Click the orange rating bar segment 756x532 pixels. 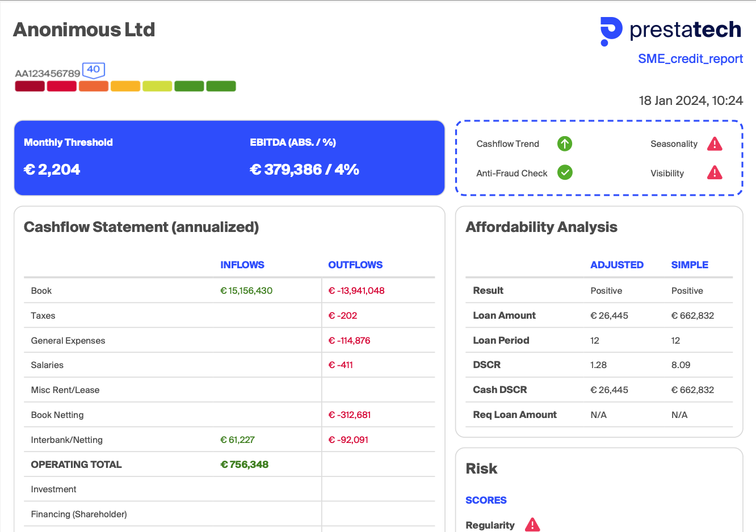click(x=94, y=86)
